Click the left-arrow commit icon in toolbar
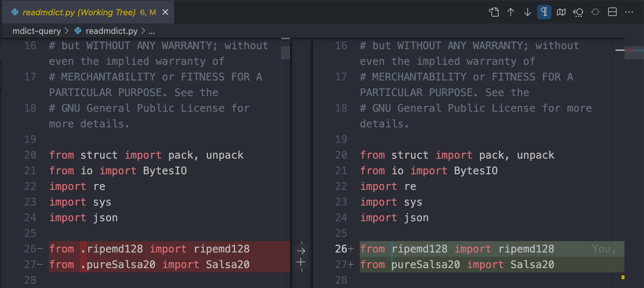 pyautogui.click(x=578, y=12)
